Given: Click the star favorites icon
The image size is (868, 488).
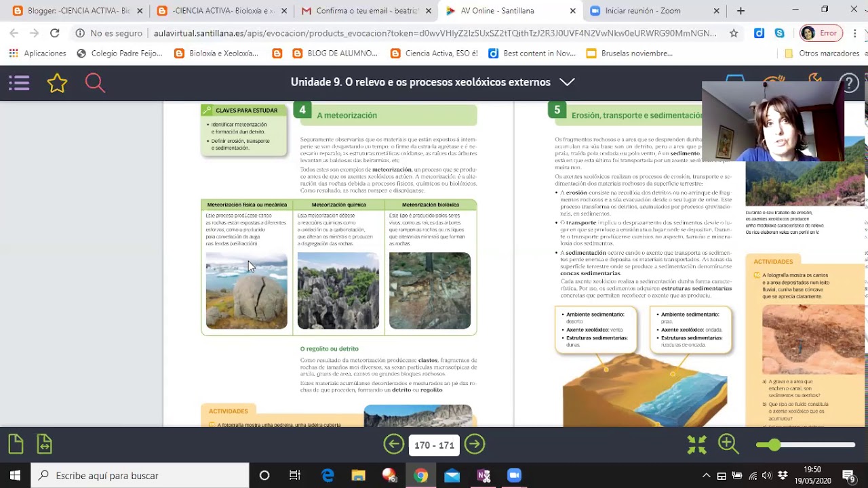Looking at the screenshot, I should [57, 83].
